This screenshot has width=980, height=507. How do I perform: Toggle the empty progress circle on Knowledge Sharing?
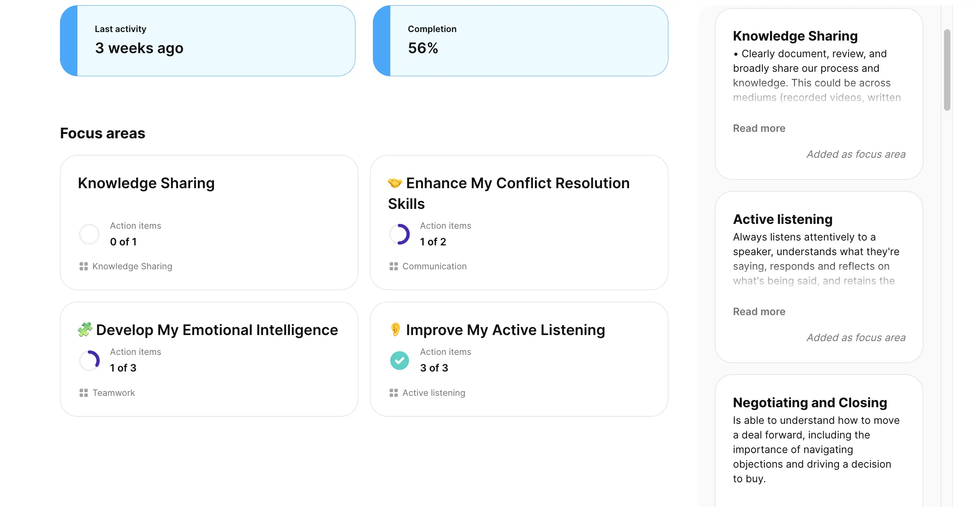(89, 234)
